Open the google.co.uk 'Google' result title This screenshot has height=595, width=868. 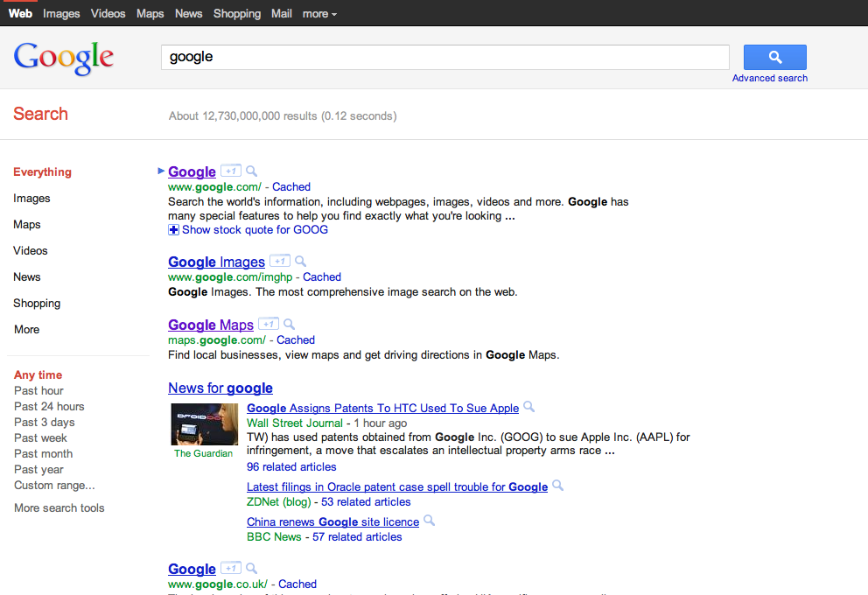click(192, 569)
